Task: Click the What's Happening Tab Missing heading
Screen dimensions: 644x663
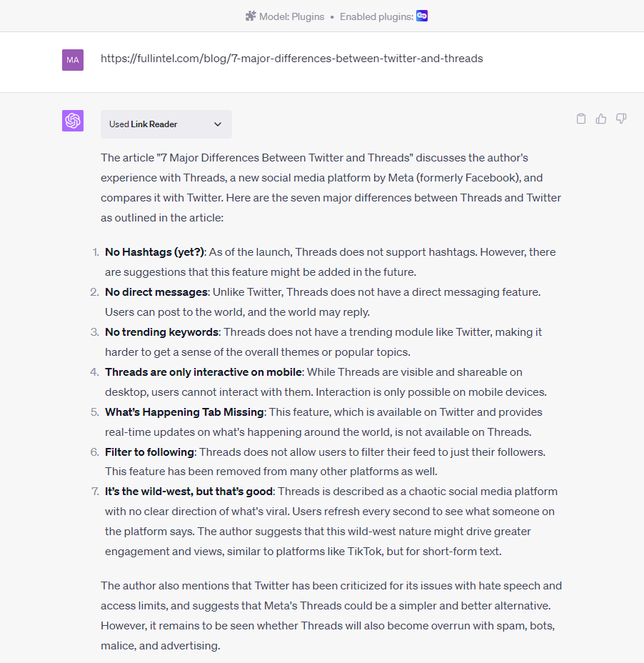Action: point(184,412)
